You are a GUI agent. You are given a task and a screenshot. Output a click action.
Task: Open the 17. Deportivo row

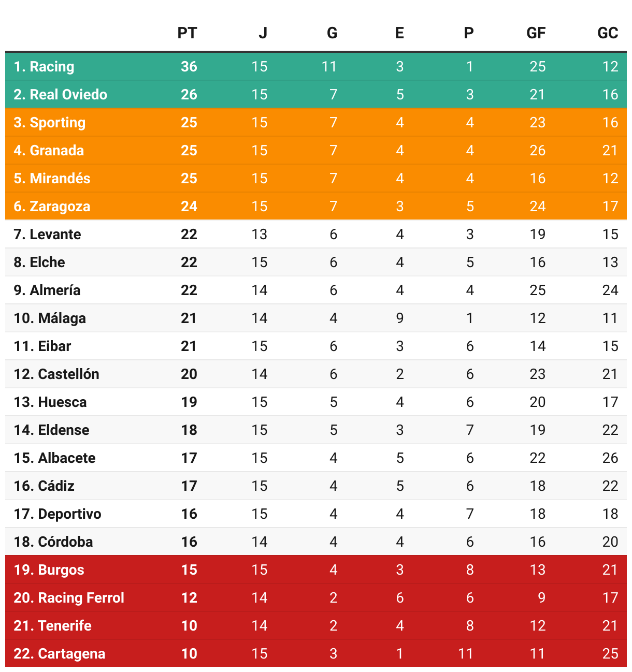point(316,514)
